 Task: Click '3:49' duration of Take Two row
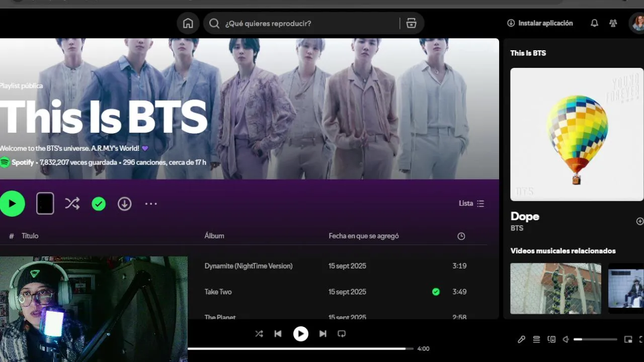click(x=459, y=292)
